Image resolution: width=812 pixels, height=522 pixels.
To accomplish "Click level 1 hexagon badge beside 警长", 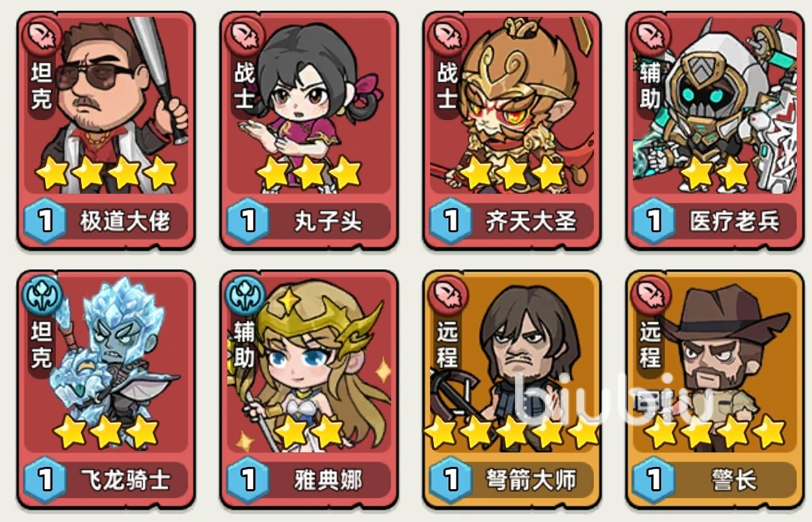I will click(654, 480).
